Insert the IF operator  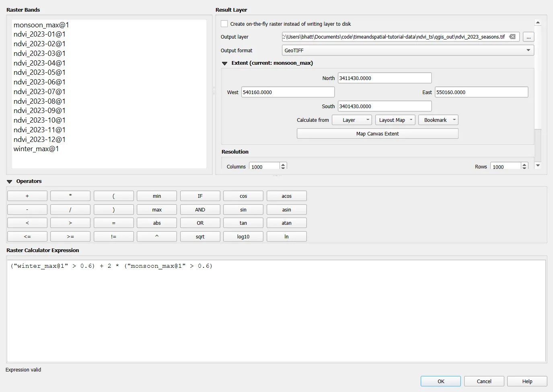click(200, 196)
